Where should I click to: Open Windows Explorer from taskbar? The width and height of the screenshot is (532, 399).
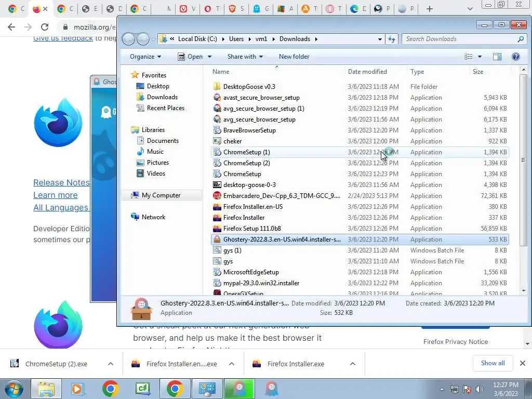point(46,389)
